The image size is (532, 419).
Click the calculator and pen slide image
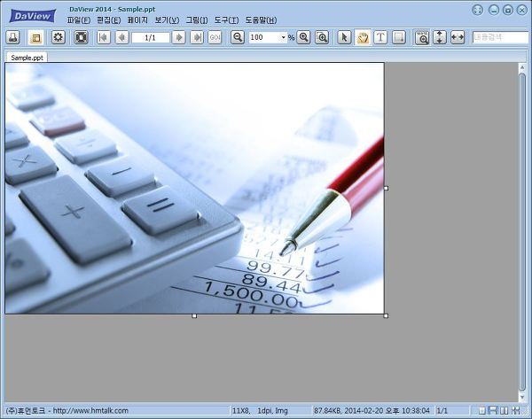[194, 188]
